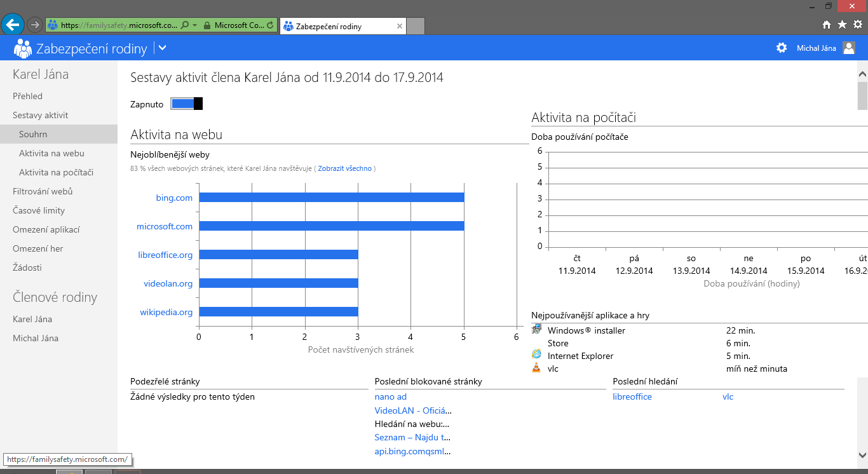Open address bar search dropdown arrow
Image resolution: width=868 pixels, height=474 pixels.
click(194, 26)
